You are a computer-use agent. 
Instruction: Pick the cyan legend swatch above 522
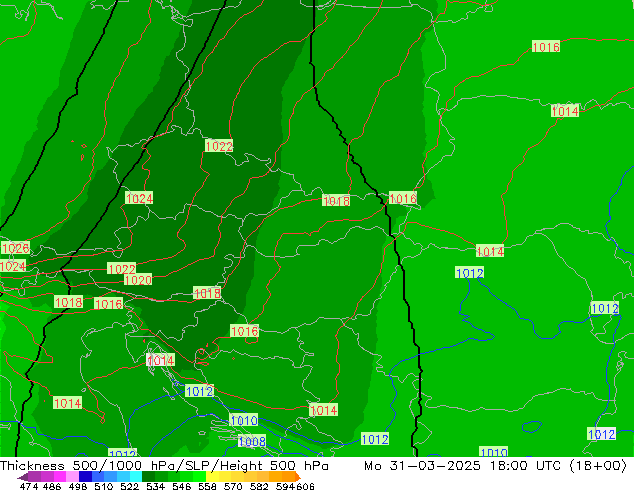pyautogui.click(x=136, y=477)
